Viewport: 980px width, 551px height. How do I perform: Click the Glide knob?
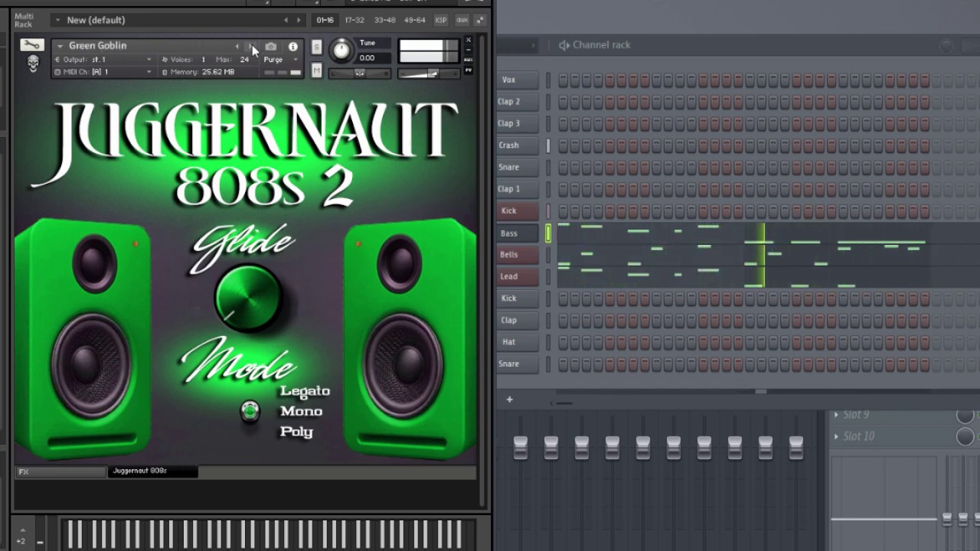point(247,297)
